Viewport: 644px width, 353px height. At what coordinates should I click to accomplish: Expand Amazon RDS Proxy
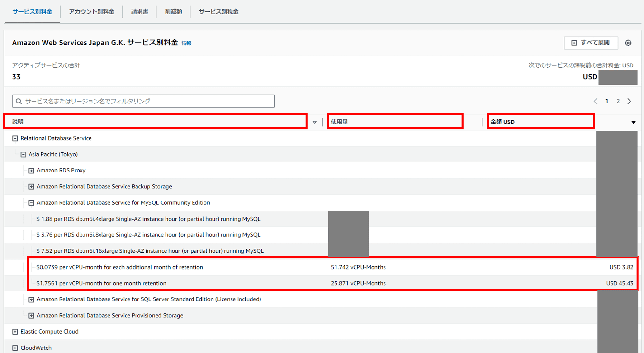[31, 171]
